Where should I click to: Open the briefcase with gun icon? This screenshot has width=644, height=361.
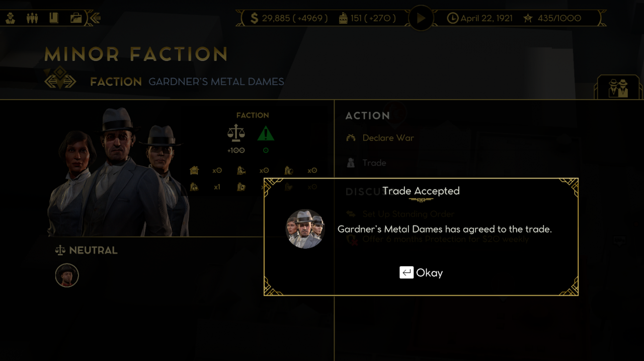tap(76, 19)
